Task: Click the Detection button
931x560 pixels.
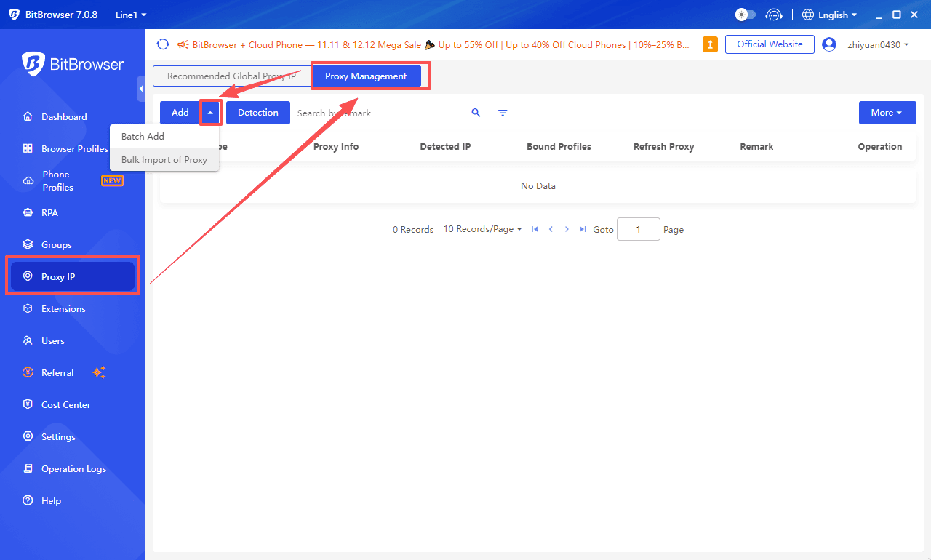Action: 257,112
